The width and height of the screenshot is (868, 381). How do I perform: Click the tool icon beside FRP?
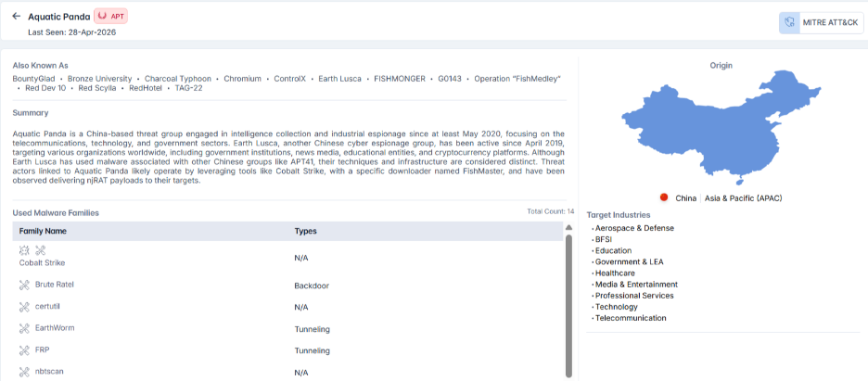pos(24,350)
